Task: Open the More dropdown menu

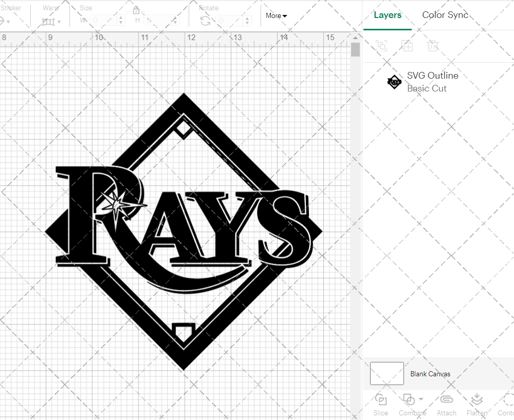Action: (276, 15)
